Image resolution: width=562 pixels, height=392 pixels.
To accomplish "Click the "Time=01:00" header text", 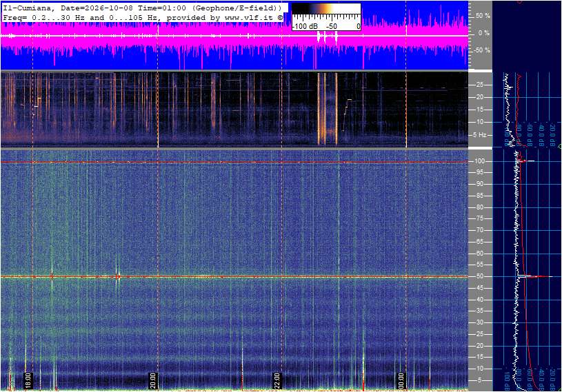I will click(x=161, y=8).
